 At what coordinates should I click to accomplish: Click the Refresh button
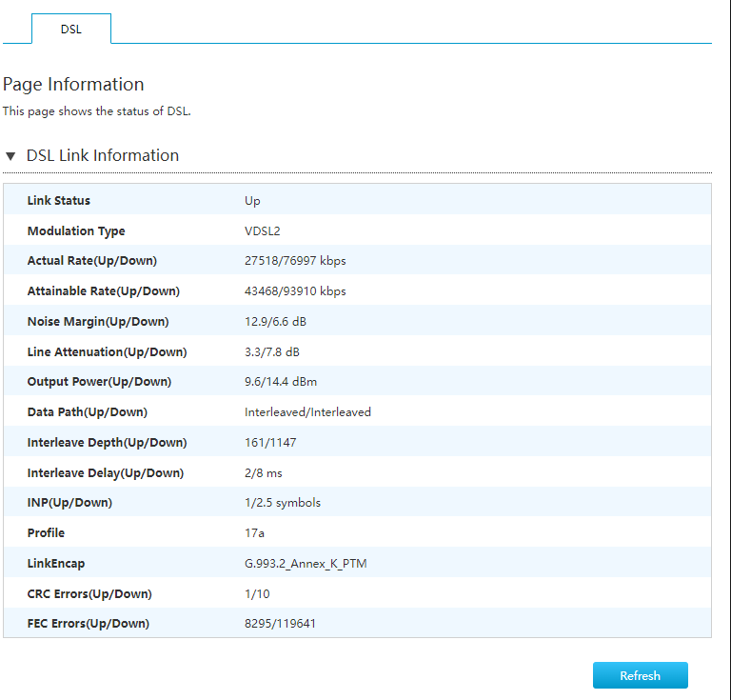(640, 675)
